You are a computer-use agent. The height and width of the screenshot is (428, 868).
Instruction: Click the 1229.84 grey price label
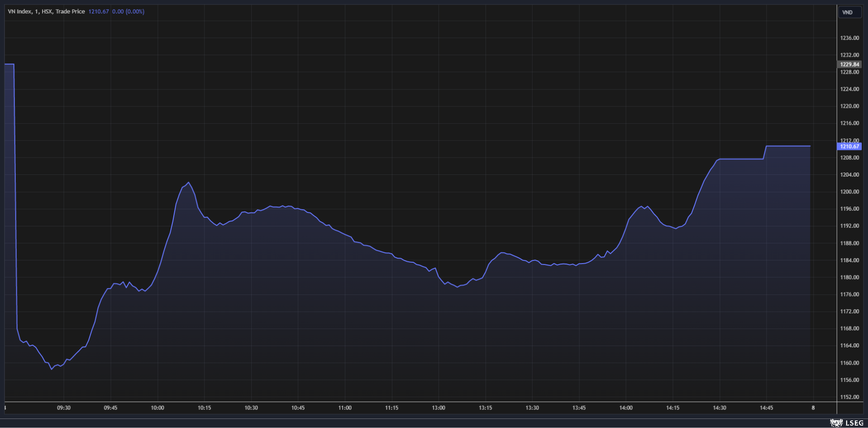(849, 64)
